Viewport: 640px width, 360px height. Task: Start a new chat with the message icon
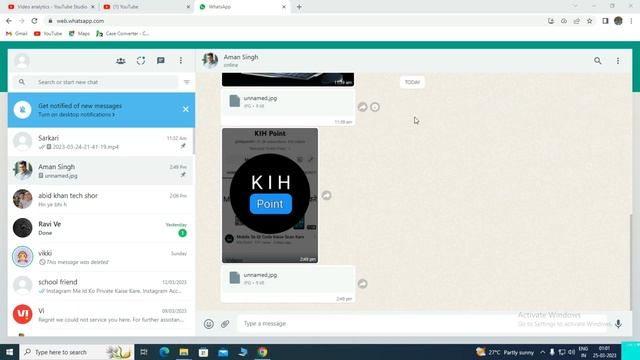coord(161,61)
